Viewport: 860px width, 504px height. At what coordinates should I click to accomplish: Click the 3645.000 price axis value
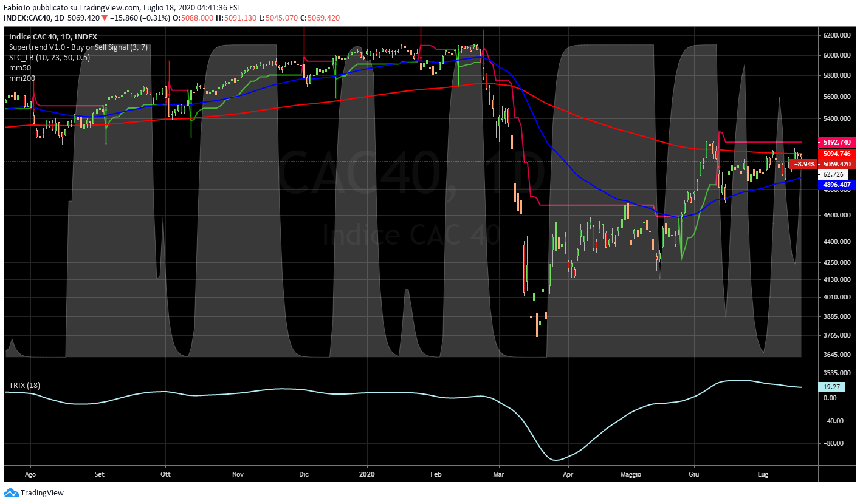pos(836,355)
